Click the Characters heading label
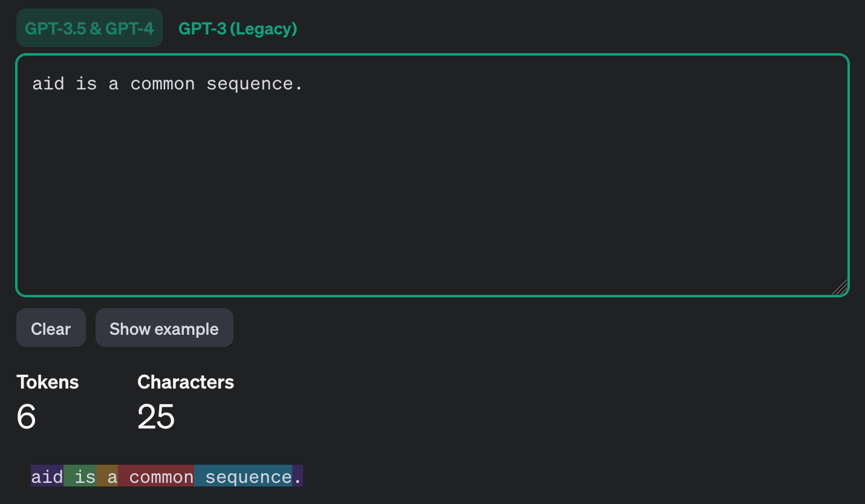865x504 pixels. [x=186, y=382]
